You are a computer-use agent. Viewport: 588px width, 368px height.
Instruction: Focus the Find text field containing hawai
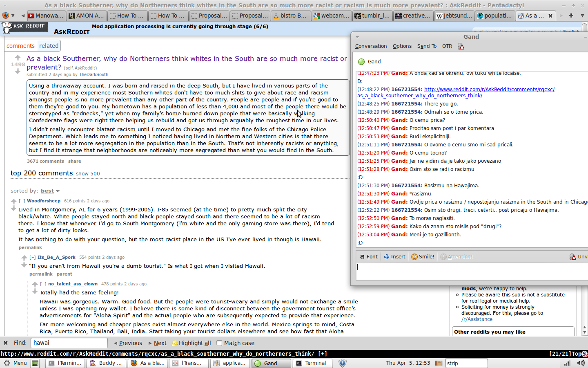point(69,343)
